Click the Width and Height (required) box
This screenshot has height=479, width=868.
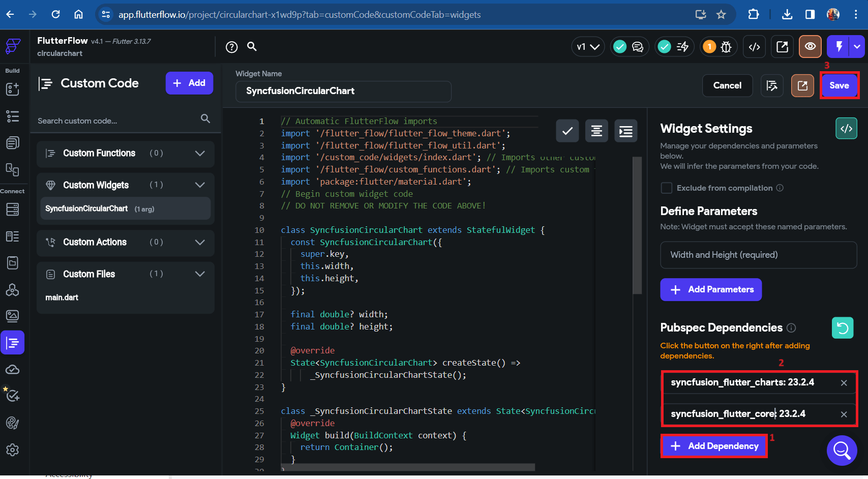(x=759, y=255)
